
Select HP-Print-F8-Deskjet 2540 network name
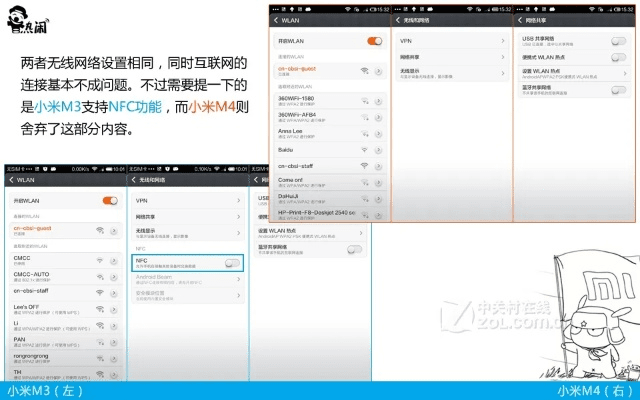coord(316,213)
